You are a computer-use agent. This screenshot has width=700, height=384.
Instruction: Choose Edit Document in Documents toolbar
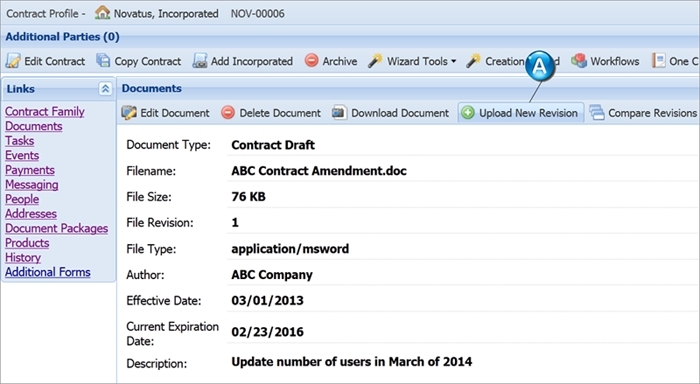[x=165, y=113]
